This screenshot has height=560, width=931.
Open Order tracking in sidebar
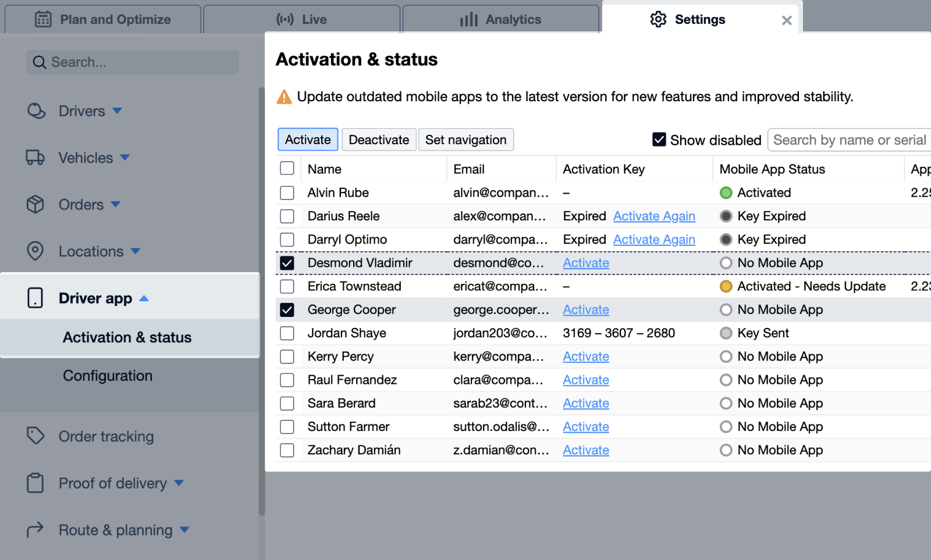pos(106,436)
